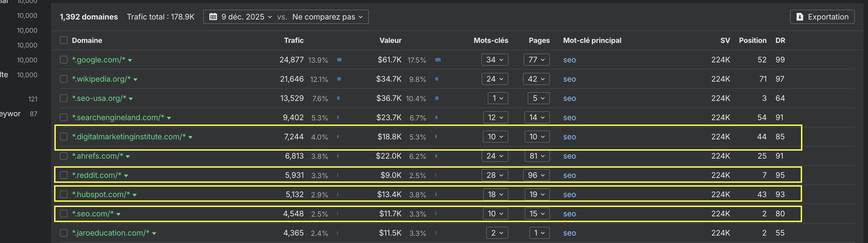Viewport: 868px width, 243px height.
Task: Sort by the Trafic column header
Action: pos(293,40)
